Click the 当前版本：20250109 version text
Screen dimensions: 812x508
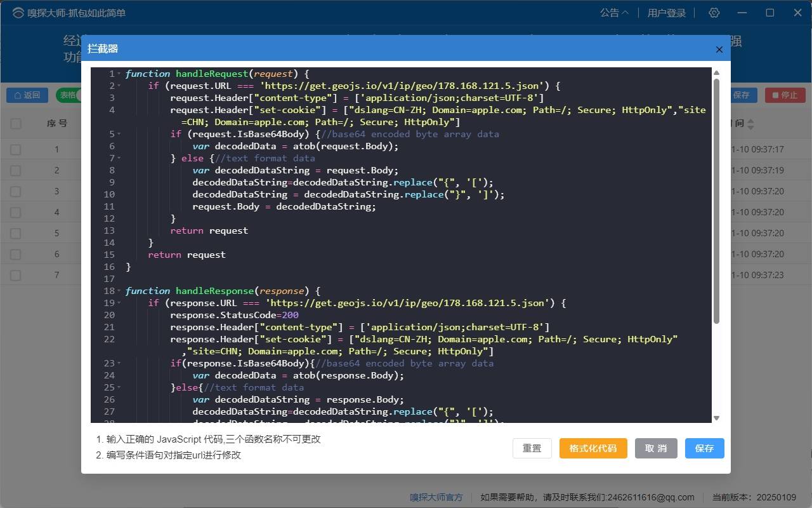pyautogui.click(x=754, y=497)
